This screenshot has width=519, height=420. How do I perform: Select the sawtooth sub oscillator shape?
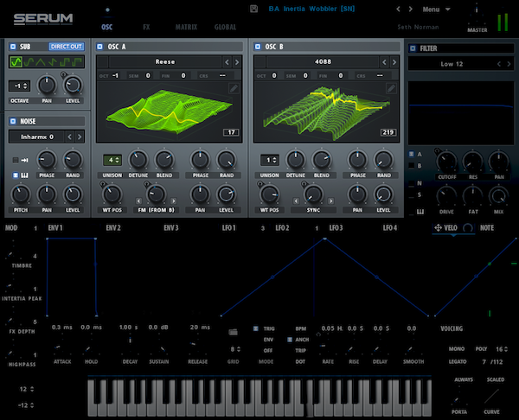click(x=53, y=62)
